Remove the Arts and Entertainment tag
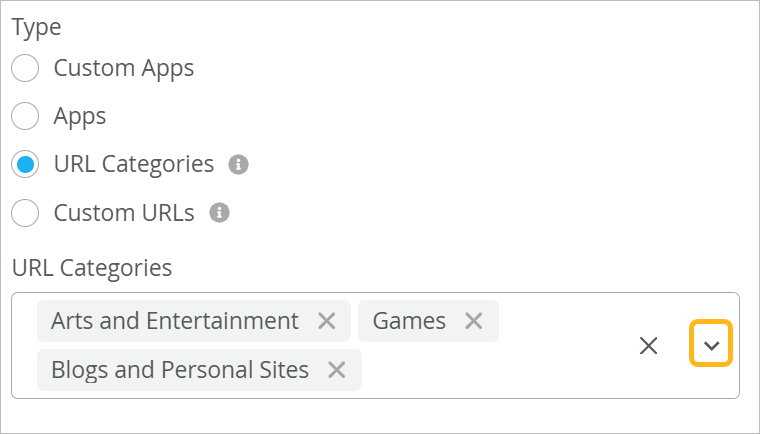Viewport: 760px width, 434px height. (x=326, y=321)
